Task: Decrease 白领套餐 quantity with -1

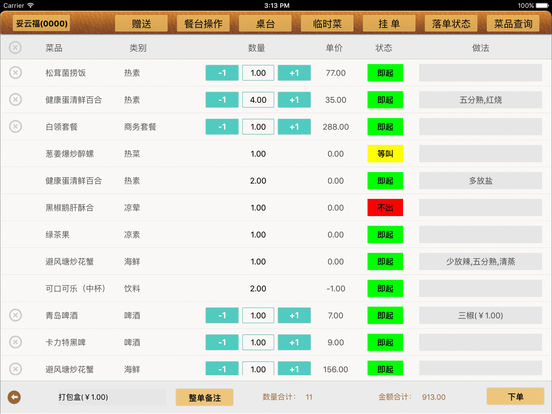Action: point(222,127)
